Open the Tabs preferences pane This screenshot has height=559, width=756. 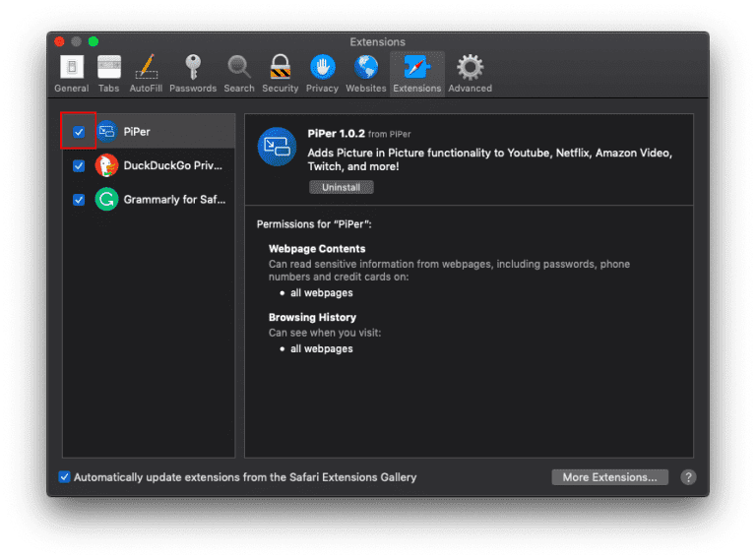(x=108, y=74)
